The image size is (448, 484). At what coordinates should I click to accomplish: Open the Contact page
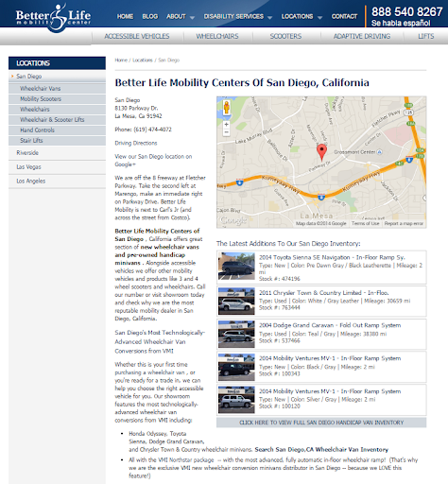point(344,16)
